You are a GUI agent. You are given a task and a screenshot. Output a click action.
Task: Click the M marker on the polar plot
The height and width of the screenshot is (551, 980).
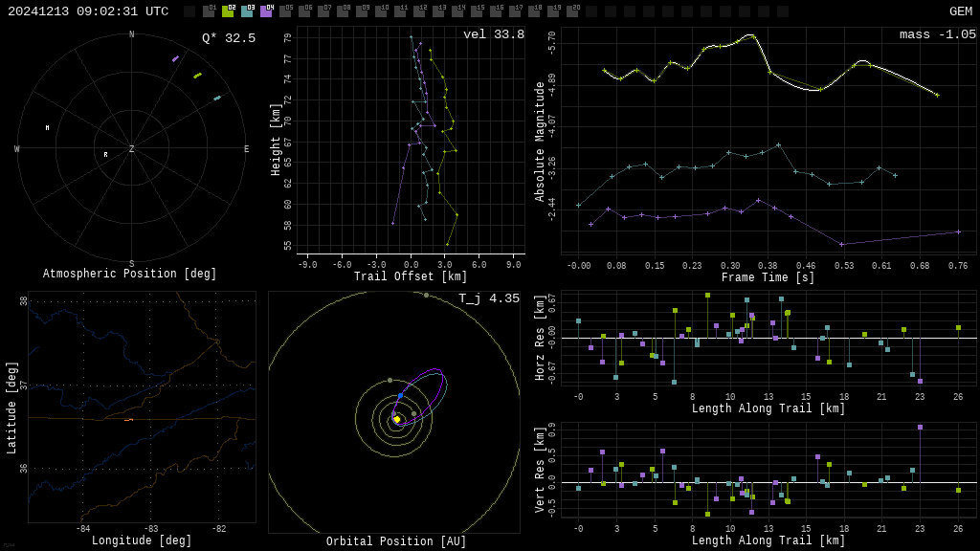tap(47, 127)
